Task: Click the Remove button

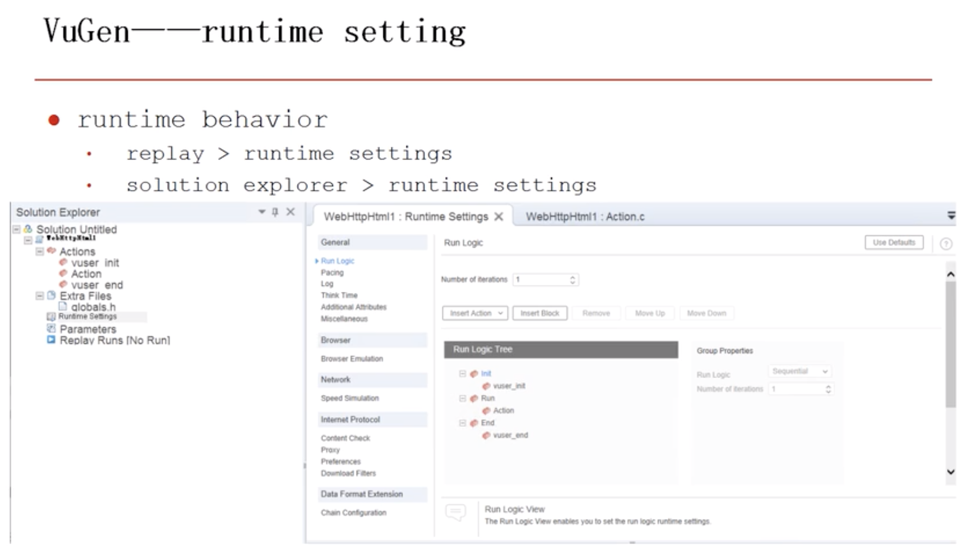Action: coord(596,313)
